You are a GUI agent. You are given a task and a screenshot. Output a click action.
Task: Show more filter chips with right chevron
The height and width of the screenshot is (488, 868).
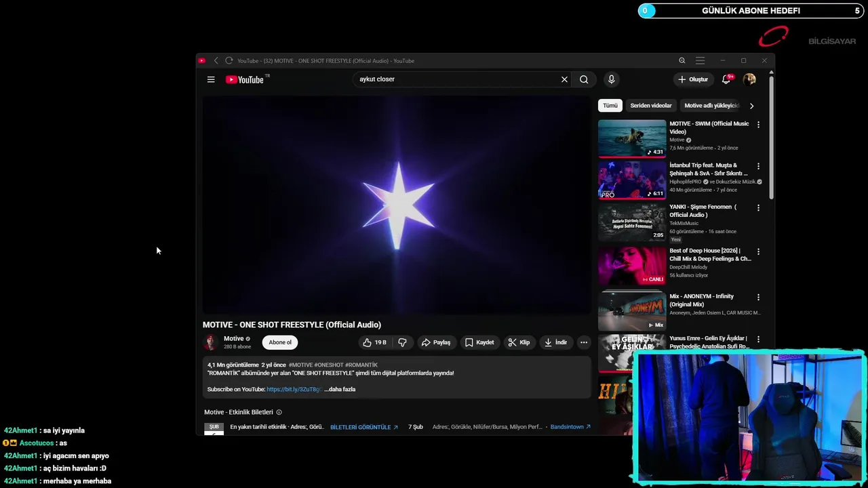[751, 106]
